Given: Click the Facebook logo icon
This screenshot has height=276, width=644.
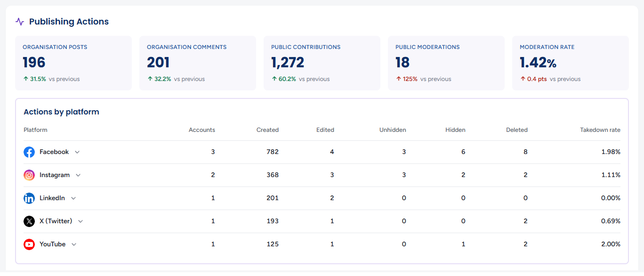Looking at the screenshot, I should (29, 152).
